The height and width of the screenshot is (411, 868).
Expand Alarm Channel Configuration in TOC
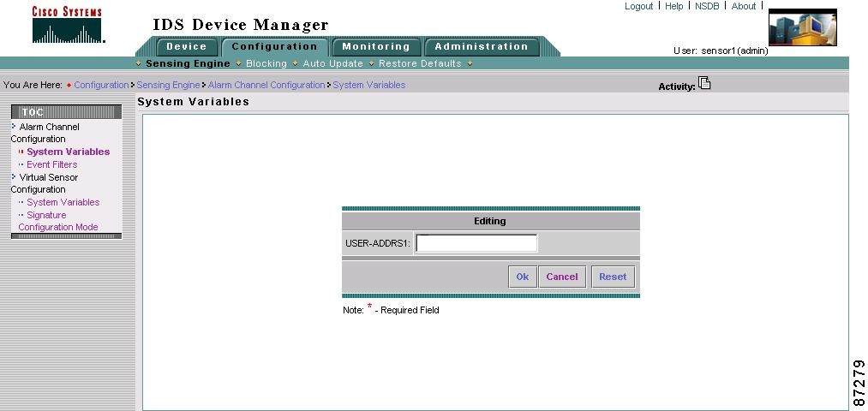(x=45, y=133)
